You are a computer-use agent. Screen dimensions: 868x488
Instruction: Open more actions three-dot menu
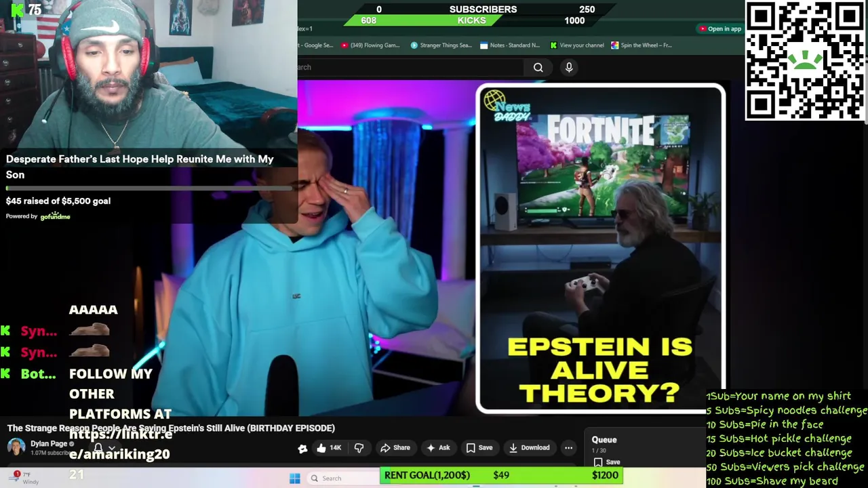pos(569,447)
